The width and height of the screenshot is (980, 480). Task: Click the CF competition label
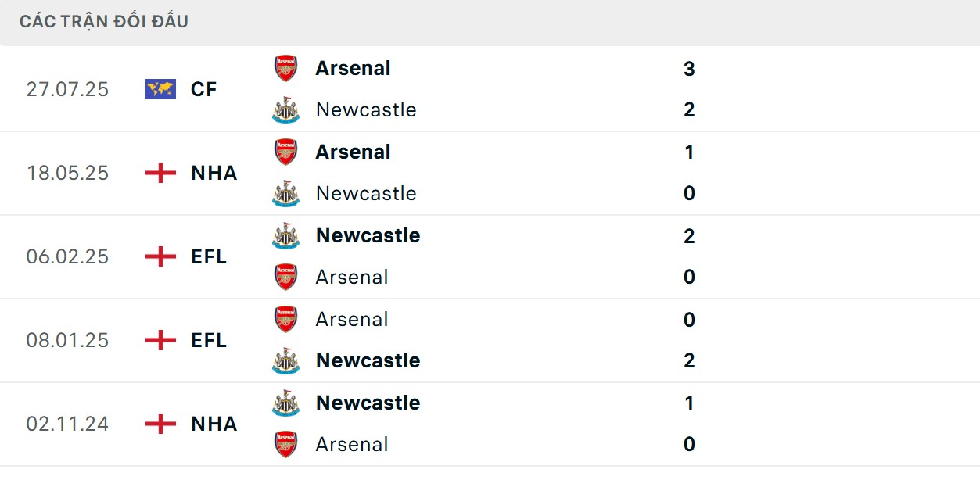(x=204, y=89)
